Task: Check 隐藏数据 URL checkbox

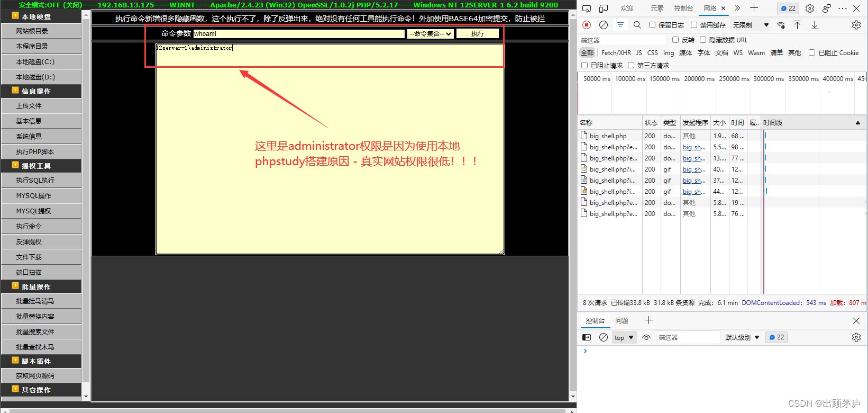Action: pyautogui.click(x=703, y=40)
